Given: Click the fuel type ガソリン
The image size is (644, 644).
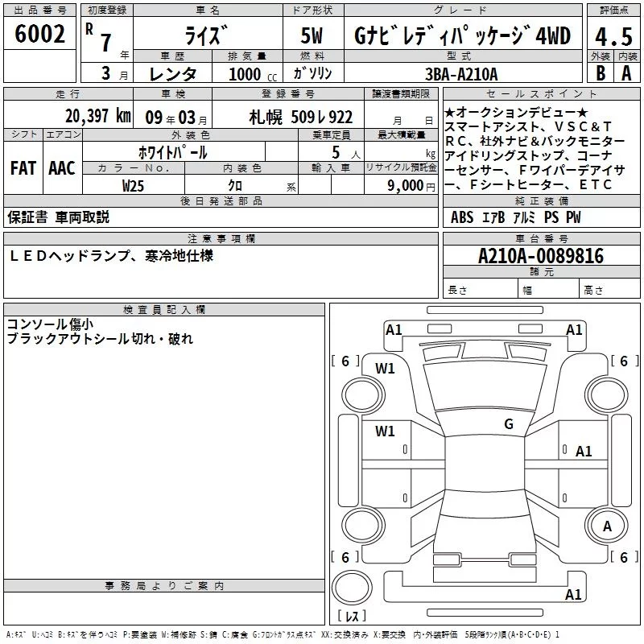Looking at the screenshot, I should (x=312, y=73).
